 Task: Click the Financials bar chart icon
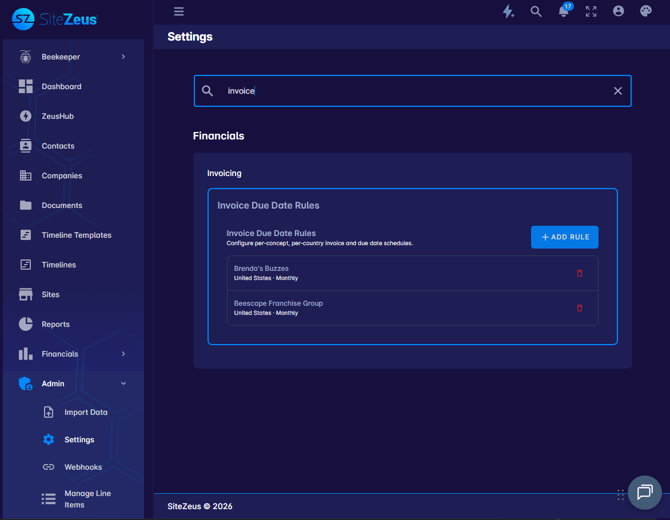click(x=26, y=354)
